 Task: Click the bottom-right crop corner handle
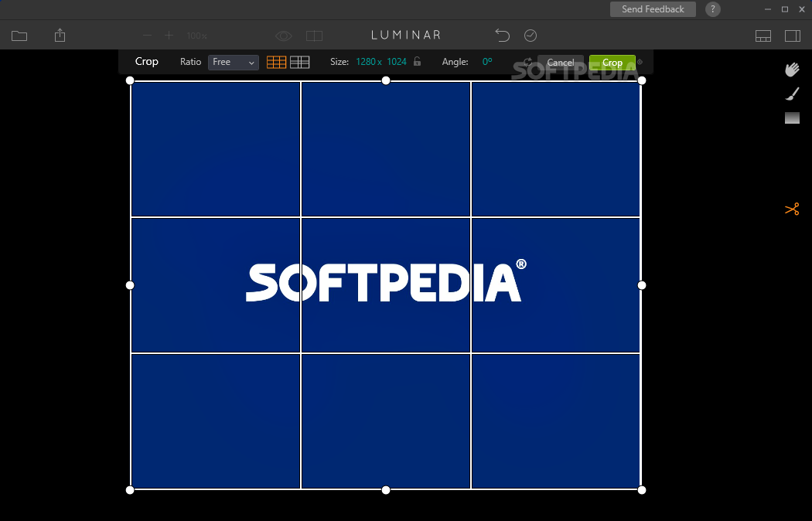[x=642, y=490]
